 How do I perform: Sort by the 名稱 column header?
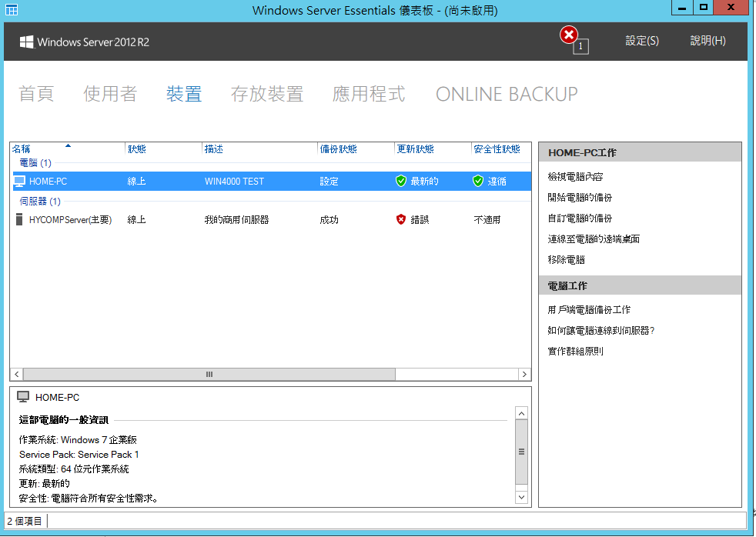pos(67,148)
